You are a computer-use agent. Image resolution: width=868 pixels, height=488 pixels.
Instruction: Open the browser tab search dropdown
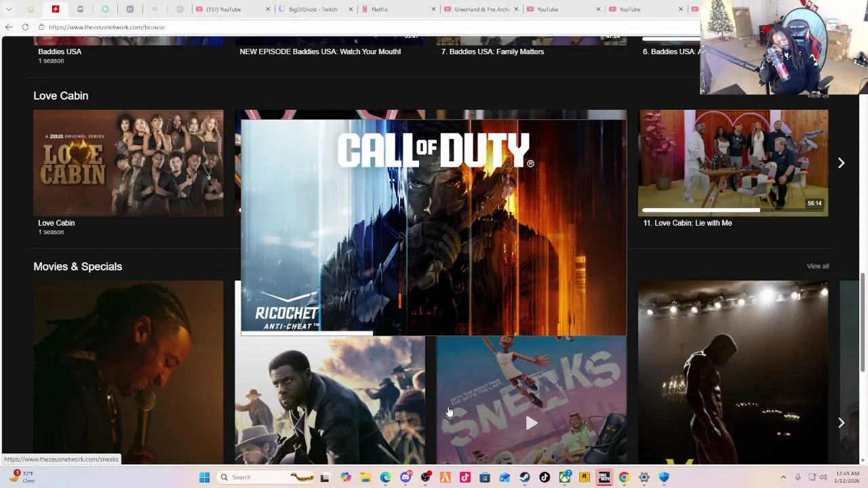click(9, 9)
